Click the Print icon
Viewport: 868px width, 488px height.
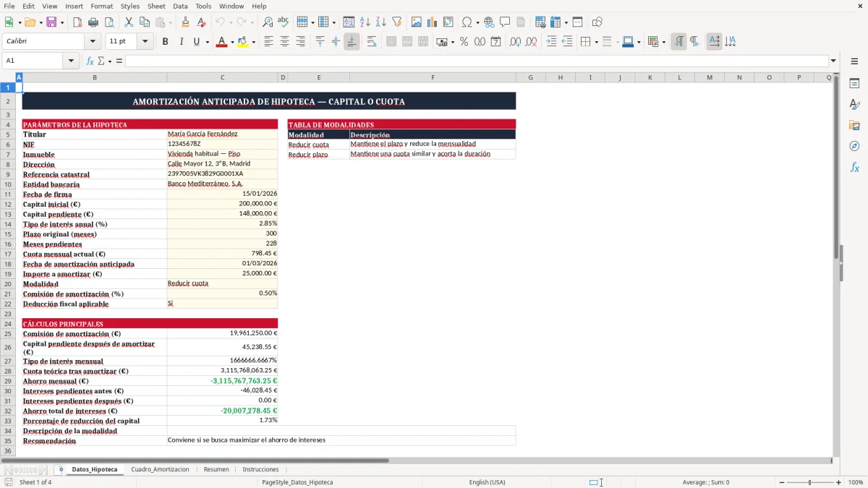pyautogui.click(x=93, y=22)
